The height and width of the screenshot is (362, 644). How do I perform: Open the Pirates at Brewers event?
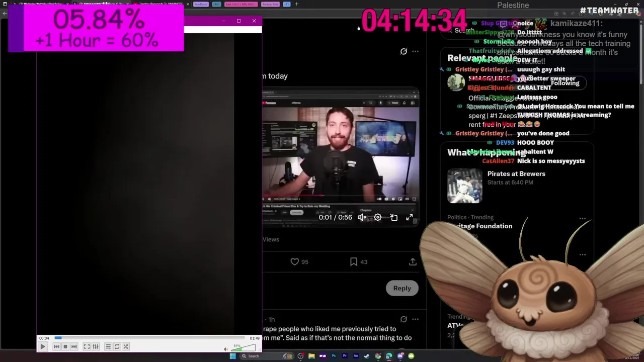pos(516,174)
